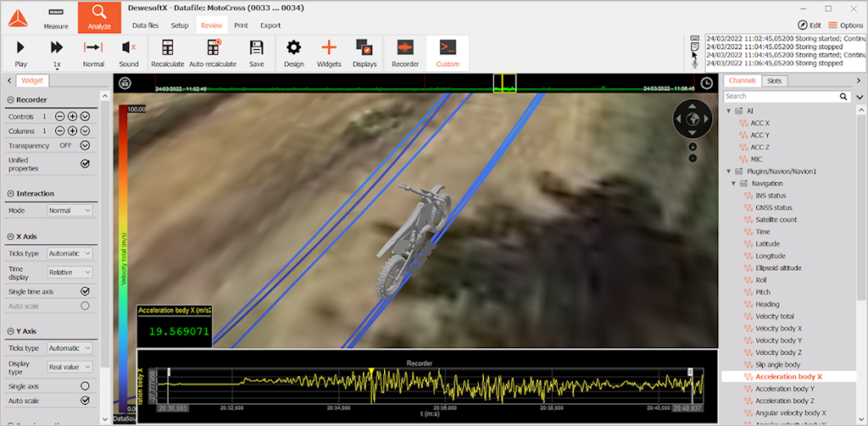This screenshot has width=868, height=426.
Task: Toggle the Unified properties checkbox
Action: (85, 163)
